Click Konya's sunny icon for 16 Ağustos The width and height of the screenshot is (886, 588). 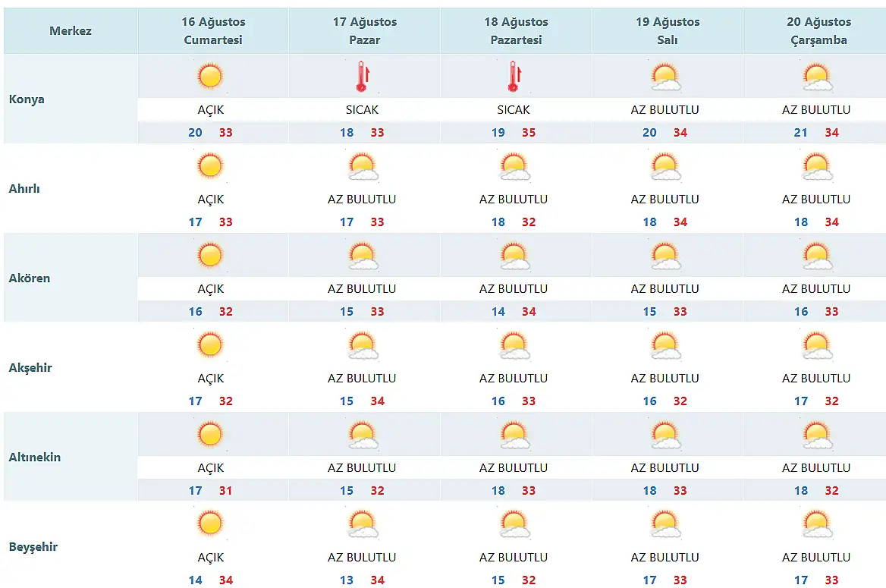pyautogui.click(x=210, y=77)
